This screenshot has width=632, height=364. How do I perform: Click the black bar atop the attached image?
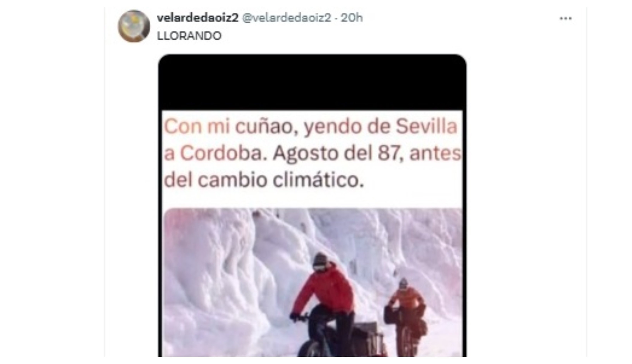coord(312,82)
